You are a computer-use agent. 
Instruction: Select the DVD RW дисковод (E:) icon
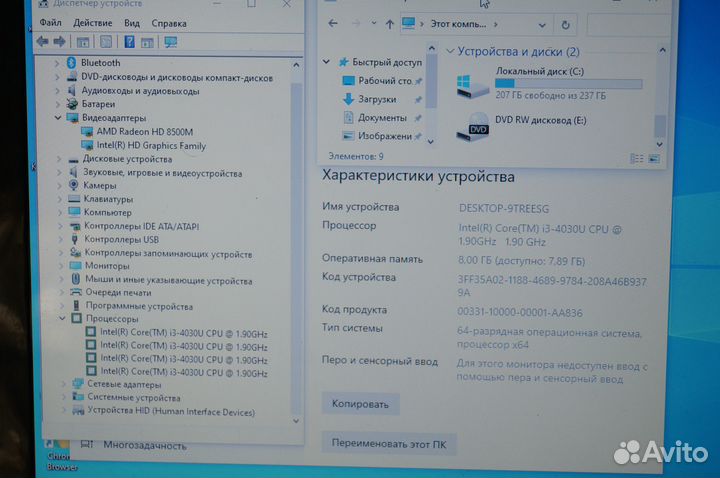pos(473,128)
